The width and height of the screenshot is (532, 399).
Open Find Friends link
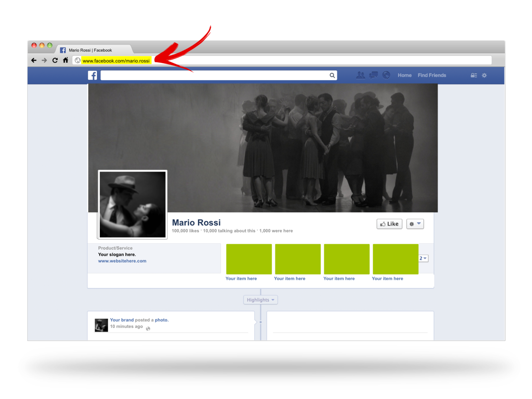pos(432,75)
